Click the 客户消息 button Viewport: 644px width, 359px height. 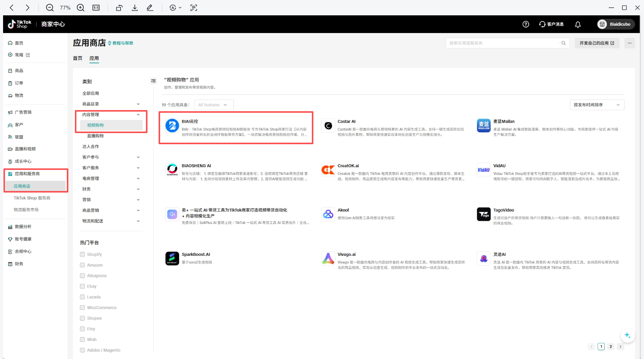pos(551,24)
